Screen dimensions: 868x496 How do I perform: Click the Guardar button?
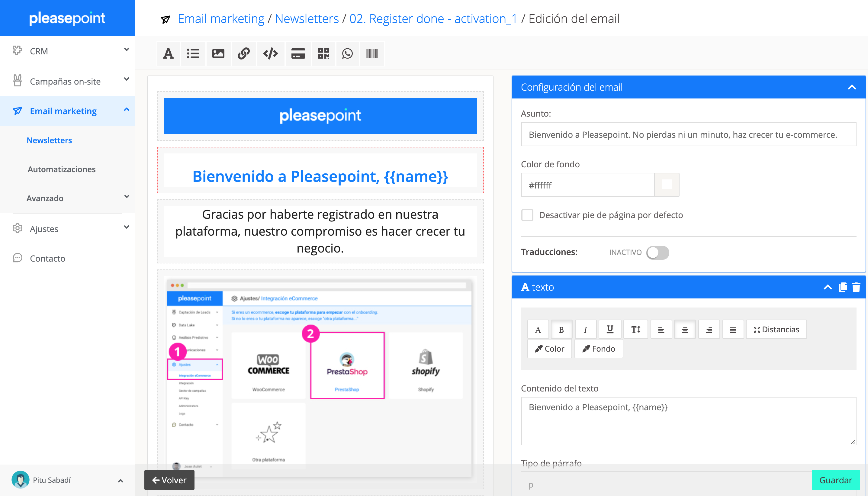pyautogui.click(x=835, y=480)
